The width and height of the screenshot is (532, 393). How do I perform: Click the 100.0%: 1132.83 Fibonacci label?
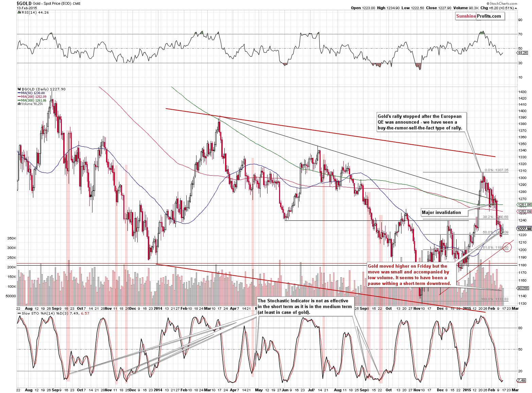(495, 299)
